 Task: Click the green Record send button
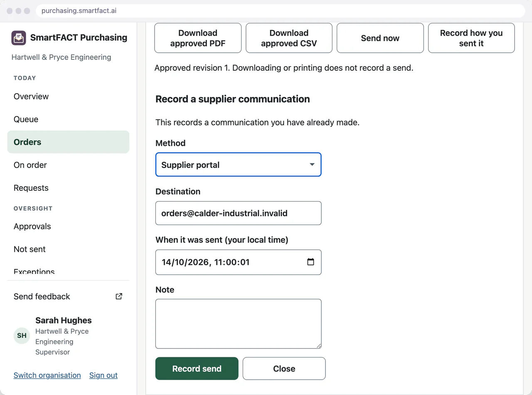pyautogui.click(x=197, y=368)
